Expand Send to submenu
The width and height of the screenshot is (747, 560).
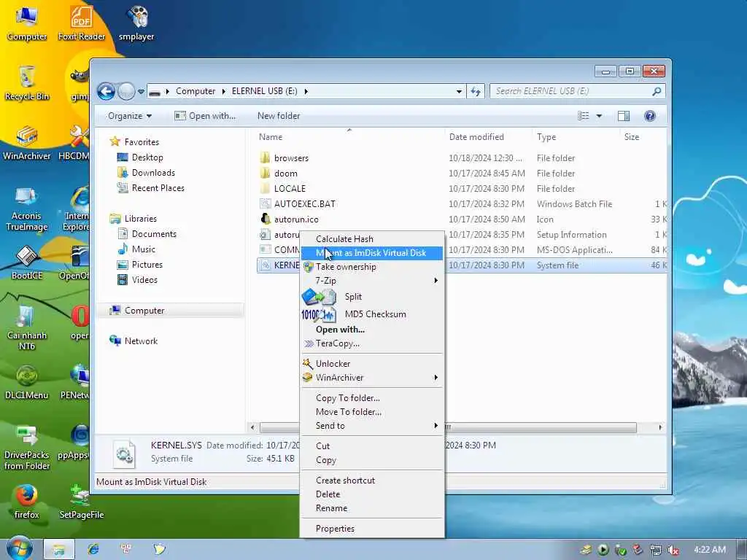pyautogui.click(x=372, y=426)
